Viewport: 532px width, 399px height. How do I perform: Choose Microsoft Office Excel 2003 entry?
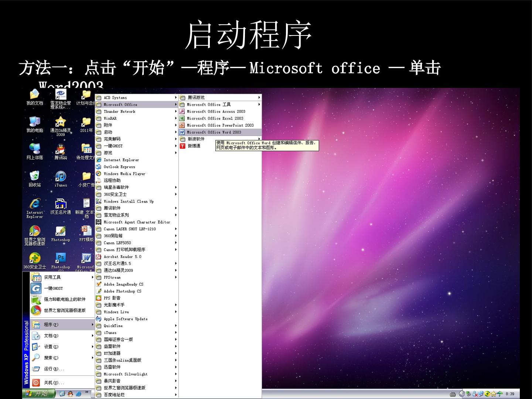pyautogui.click(x=220, y=118)
